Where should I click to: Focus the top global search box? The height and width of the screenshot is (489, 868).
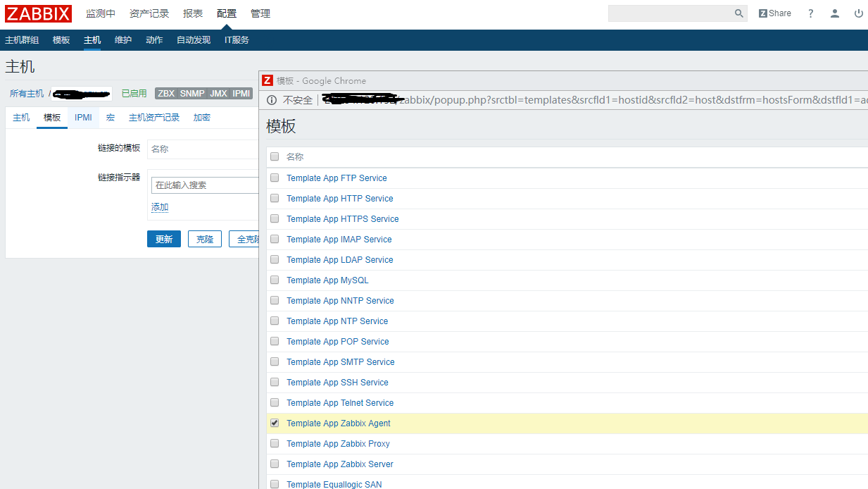click(670, 13)
